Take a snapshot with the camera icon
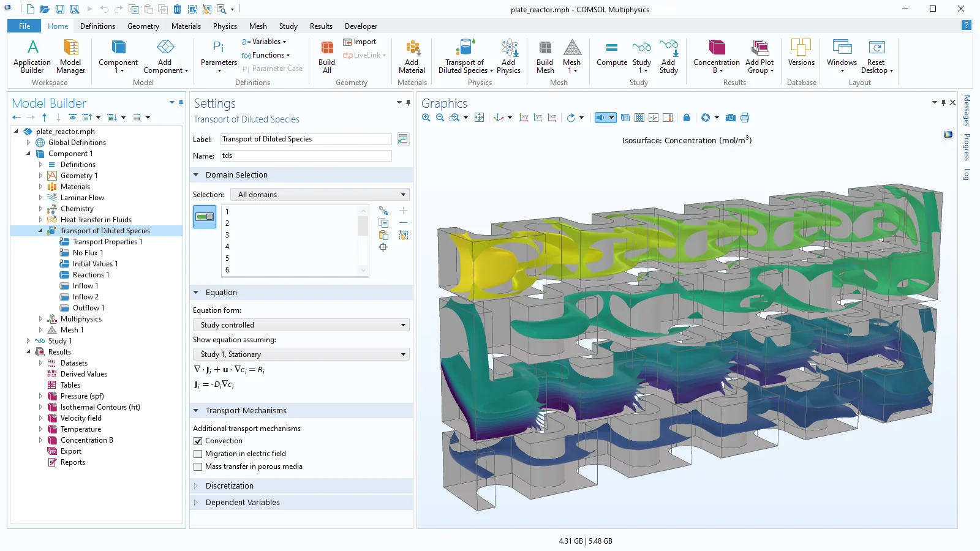 coord(730,118)
